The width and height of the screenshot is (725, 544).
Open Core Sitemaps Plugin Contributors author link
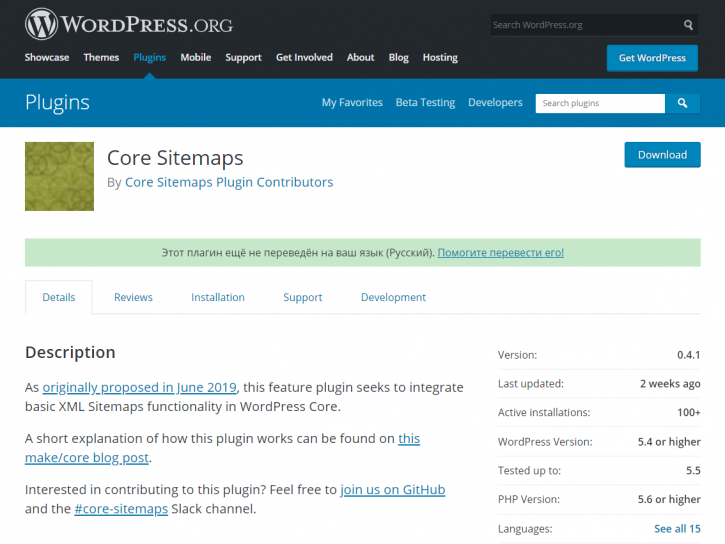click(x=229, y=182)
